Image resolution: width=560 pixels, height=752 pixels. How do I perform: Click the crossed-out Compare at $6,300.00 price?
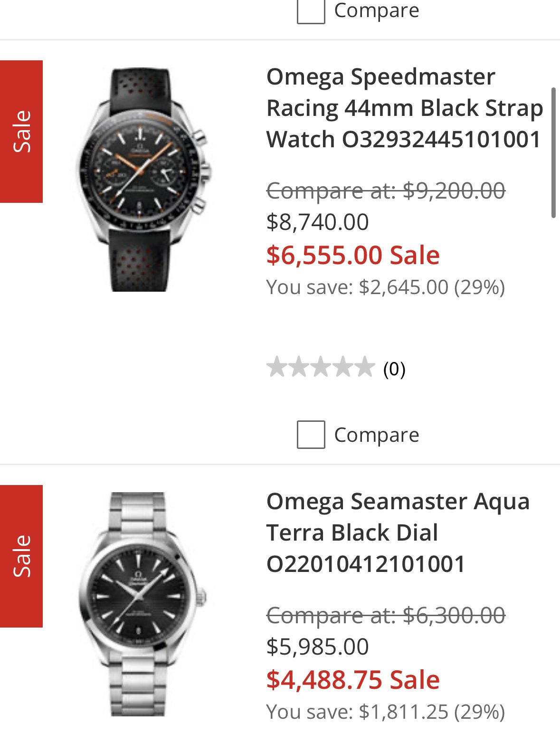[386, 616]
